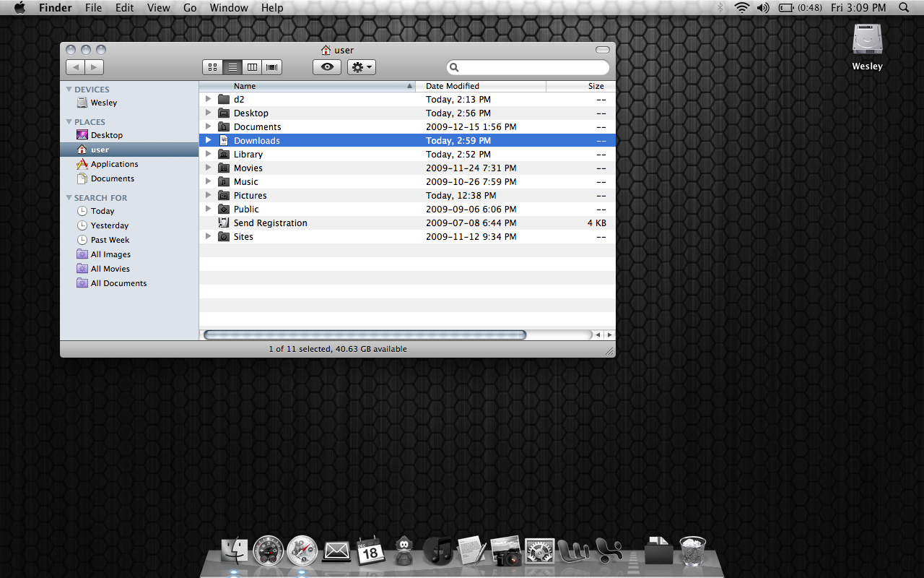Open Applications from the sidebar
924x578 pixels.
pos(129,164)
